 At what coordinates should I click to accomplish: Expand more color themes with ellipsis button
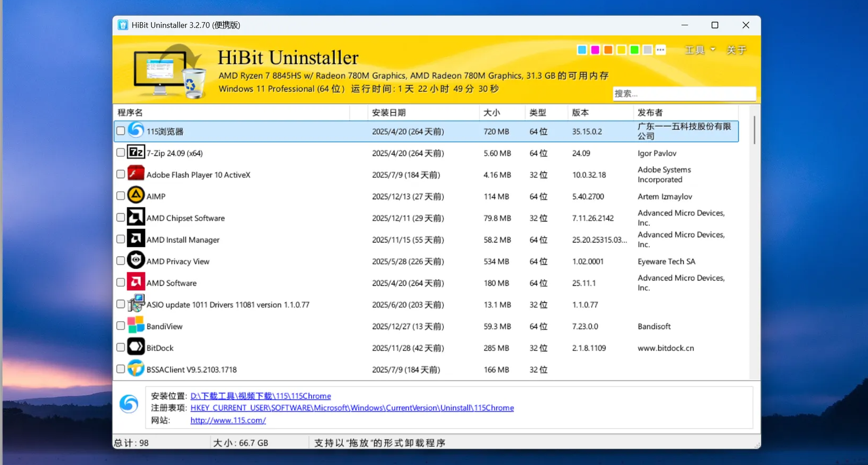point(660,50)
